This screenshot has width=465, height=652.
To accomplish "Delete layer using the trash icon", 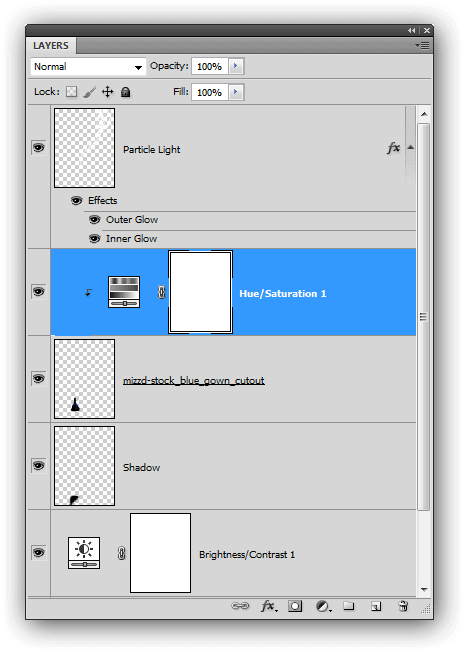I will (403, 606).
